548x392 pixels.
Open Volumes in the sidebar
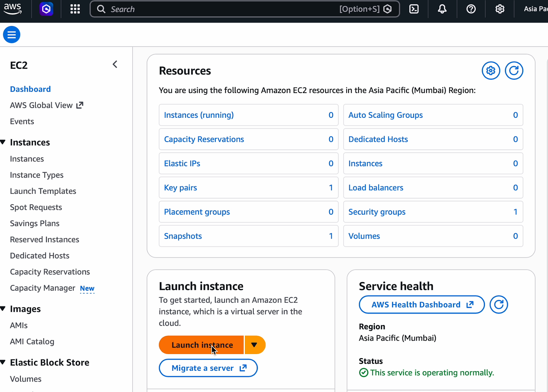[x=25, y=379]
